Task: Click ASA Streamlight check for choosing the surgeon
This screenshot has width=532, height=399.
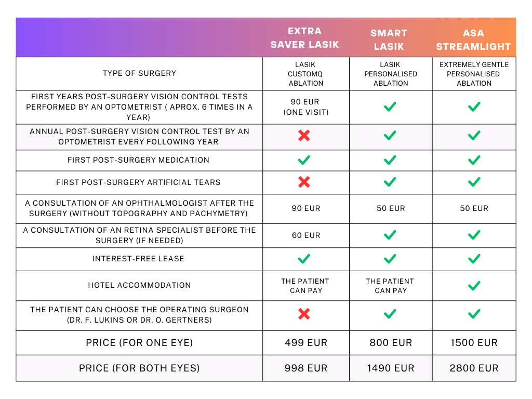Action: click(474, 314)
